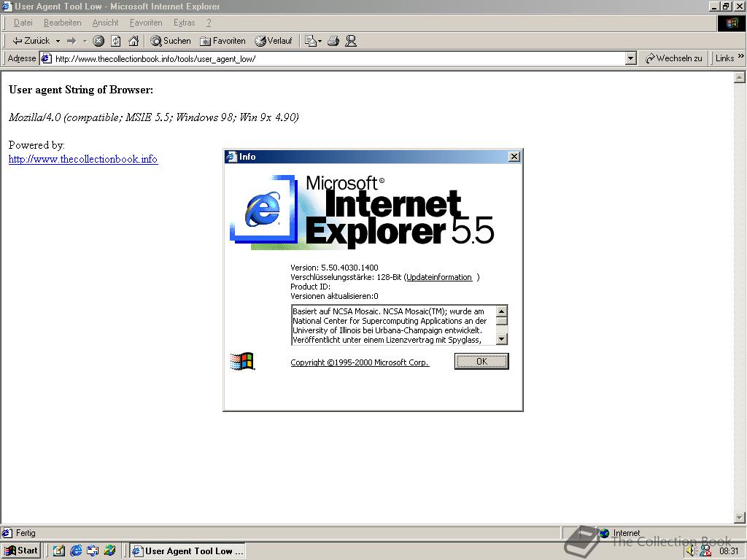Click the 08:31 system clock
This screenshot has width=747, height=560.
(729, 551)
